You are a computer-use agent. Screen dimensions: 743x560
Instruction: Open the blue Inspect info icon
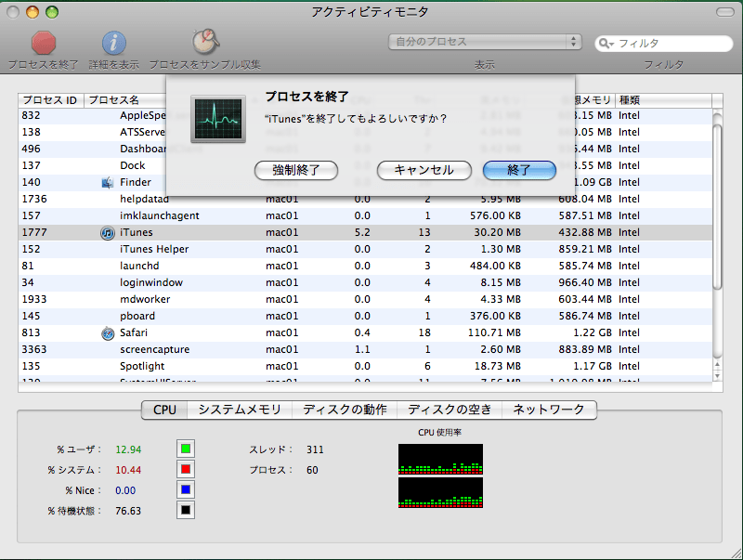pyautogui.click(x=113, y=43)
